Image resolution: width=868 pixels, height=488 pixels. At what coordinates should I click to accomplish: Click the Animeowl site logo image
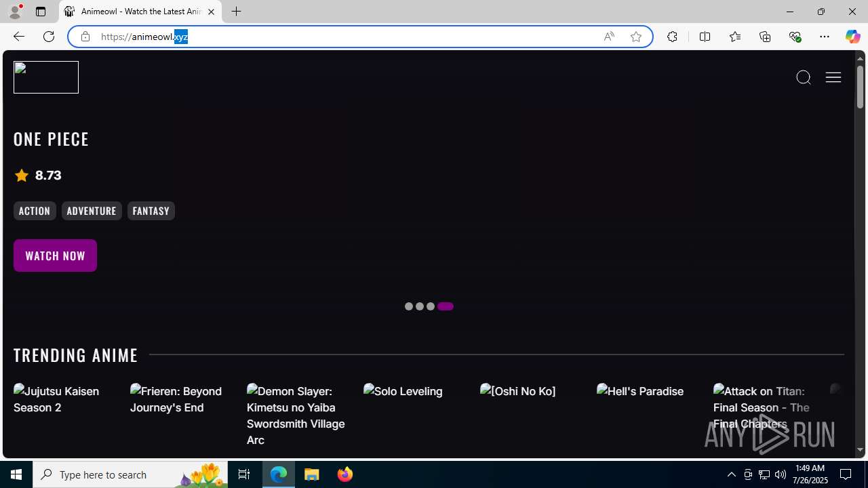(46, 77)
